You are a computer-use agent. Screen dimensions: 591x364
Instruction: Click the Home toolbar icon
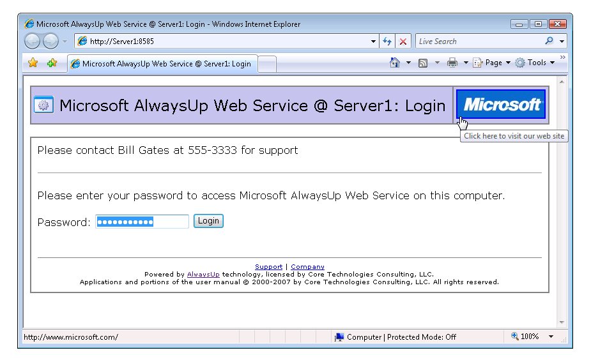[395, 63]
